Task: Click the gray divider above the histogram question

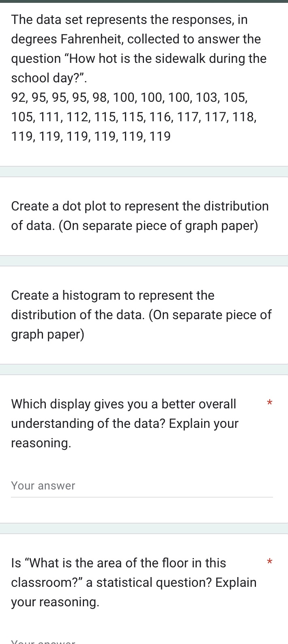Action: pos(144,261)
